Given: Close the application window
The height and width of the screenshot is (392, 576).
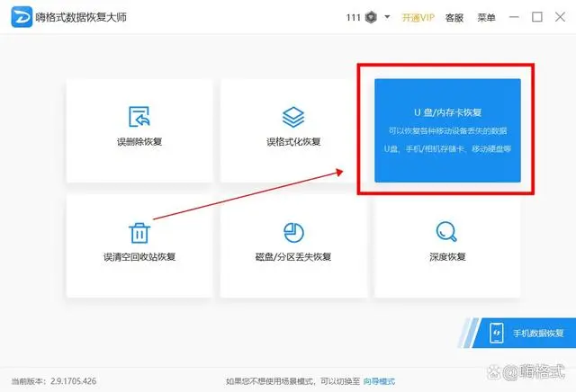Looking at the screenshot, I should (x=560, y=17).
